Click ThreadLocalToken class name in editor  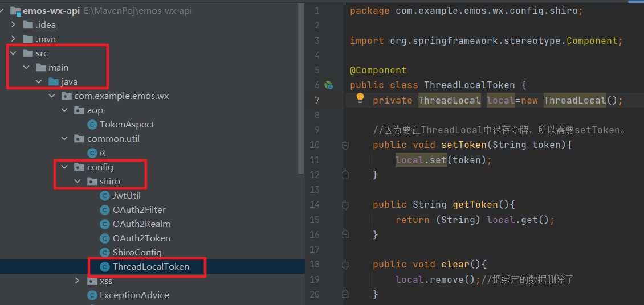pos(470,85)
